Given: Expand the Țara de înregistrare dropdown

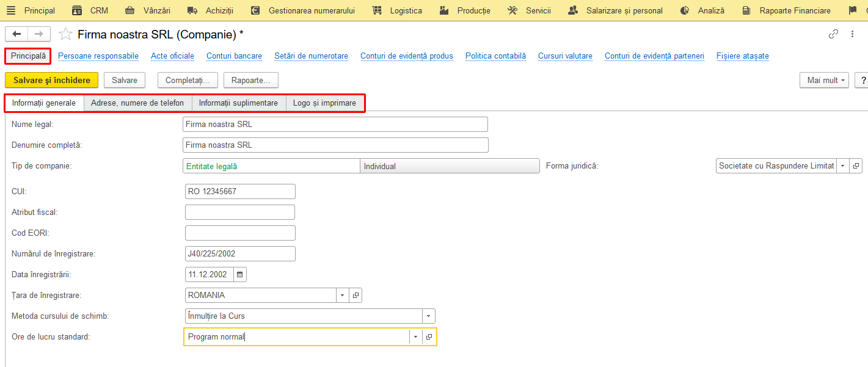Looking at the screenshot, I should (342, 296).
